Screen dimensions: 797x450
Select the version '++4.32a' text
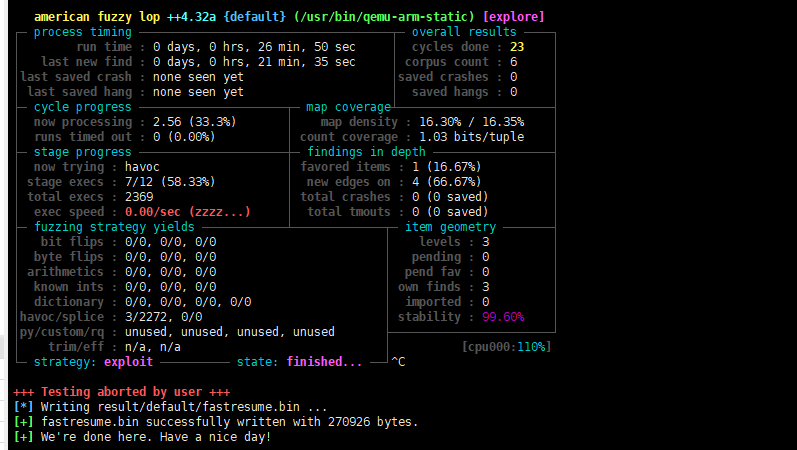[x=192, y=17]
